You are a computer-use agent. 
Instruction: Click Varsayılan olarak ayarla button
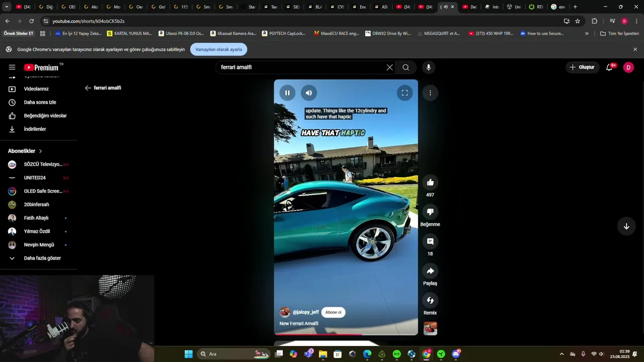[218, 49]
